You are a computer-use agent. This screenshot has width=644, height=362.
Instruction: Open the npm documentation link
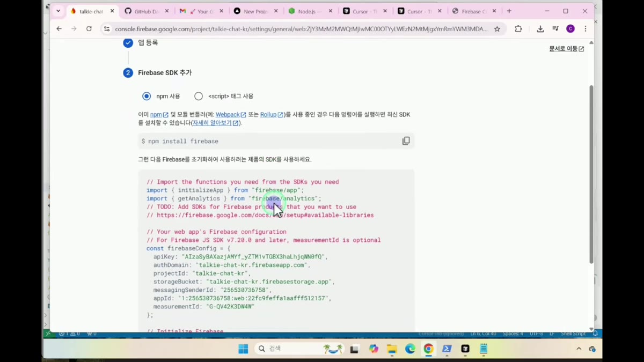(159, 114)
